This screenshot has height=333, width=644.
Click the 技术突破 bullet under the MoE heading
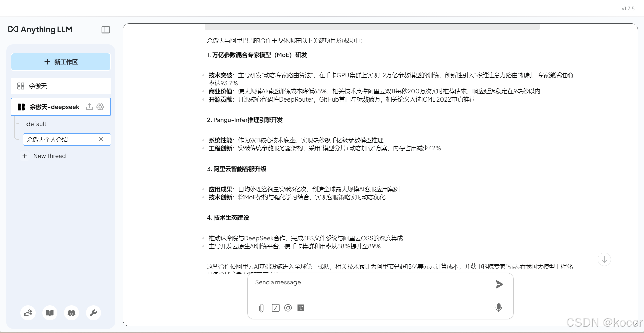pyautogui.click(x=391, y=79)
